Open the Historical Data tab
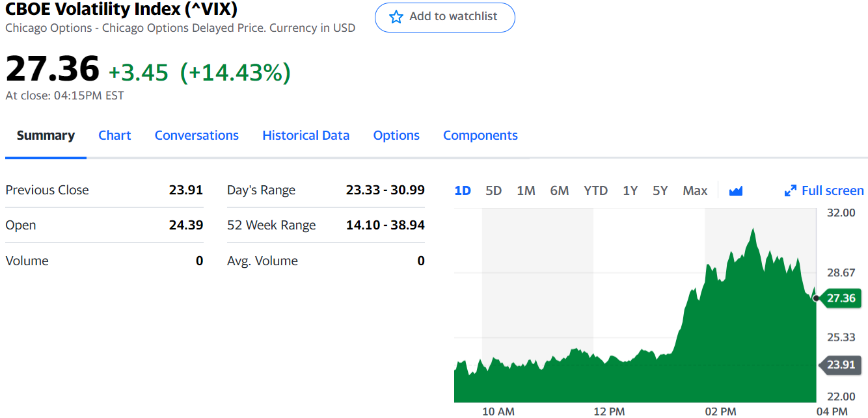The width and height of the screenshot is (868, 418). click(x=306, y=135)
